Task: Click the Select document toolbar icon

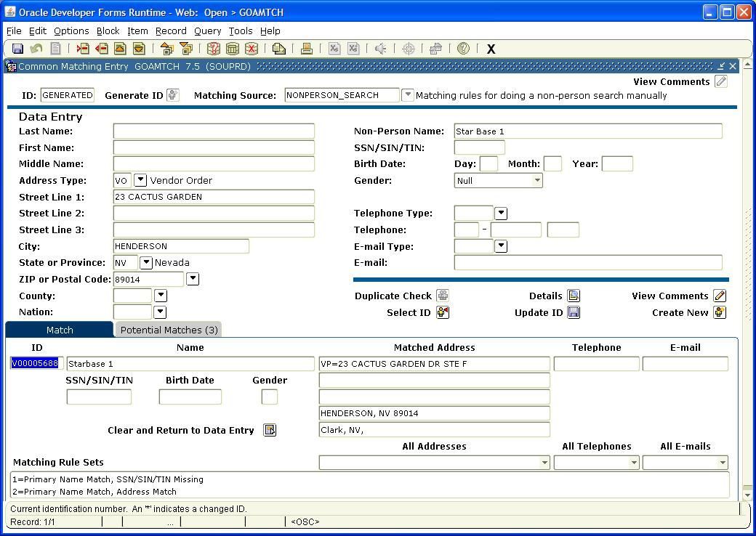Action: (x=55, y=49)
